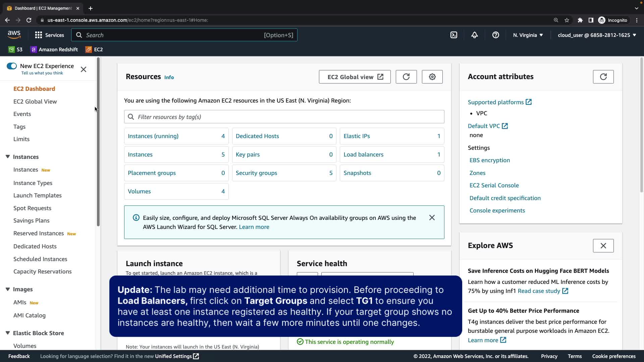The image size is (644, 362).
Task: Collapse the Images sidebar section
Action: tap(8, 289)
